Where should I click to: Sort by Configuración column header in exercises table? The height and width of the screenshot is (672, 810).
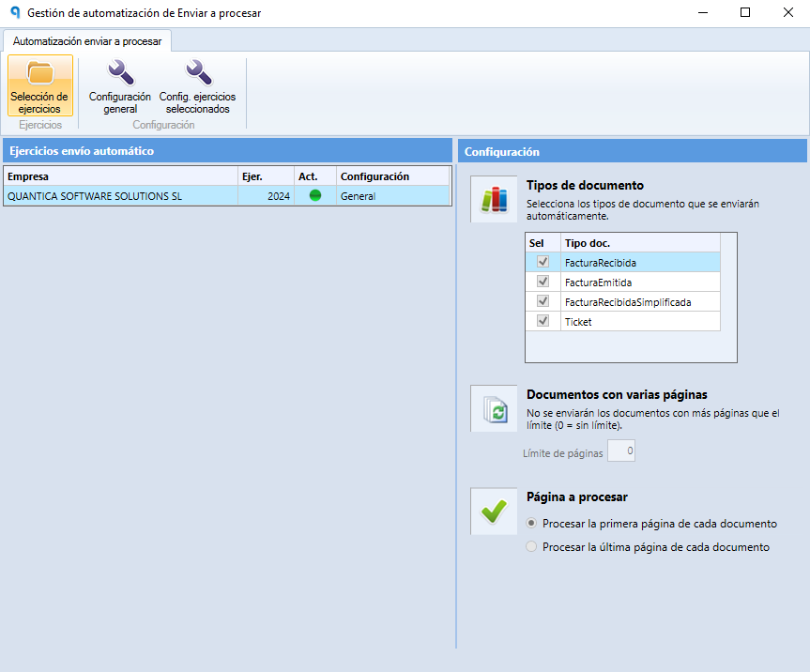392,176
